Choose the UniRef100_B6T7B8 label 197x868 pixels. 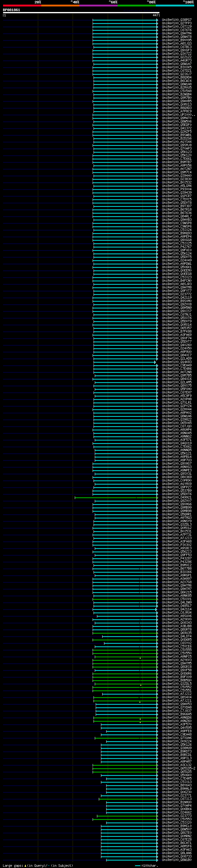coord(177,568)
